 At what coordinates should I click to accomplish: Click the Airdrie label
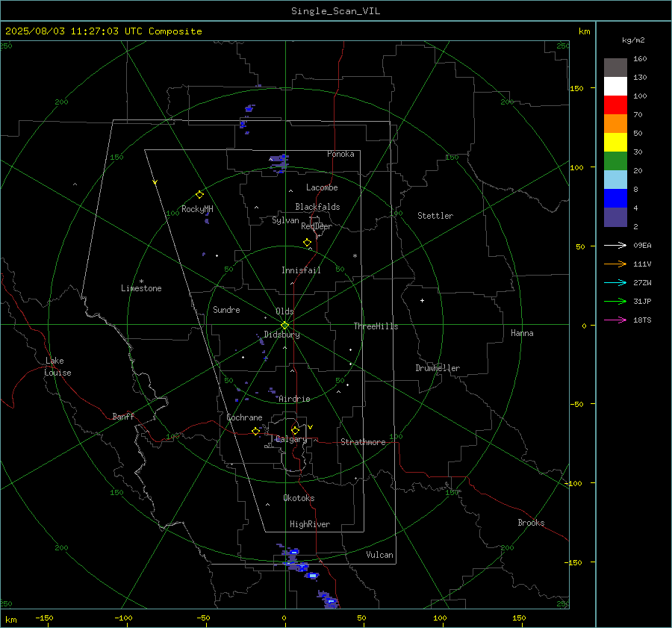(294, 399)
